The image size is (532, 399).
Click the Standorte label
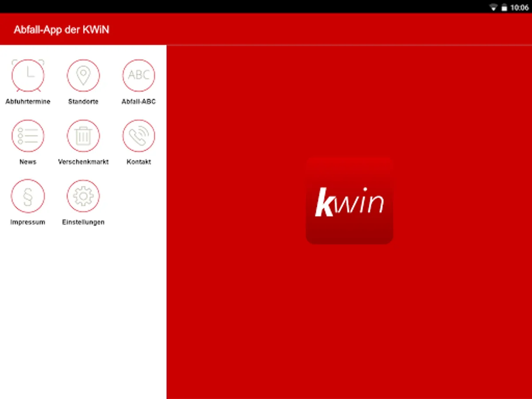(x=83, y=102)
